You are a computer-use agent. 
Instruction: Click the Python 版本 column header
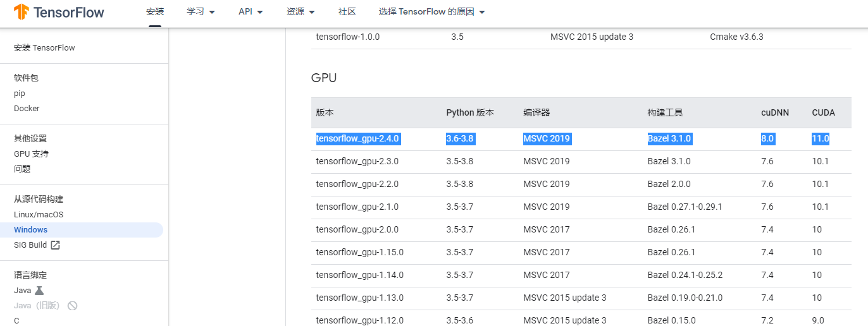tap(470, 112)
